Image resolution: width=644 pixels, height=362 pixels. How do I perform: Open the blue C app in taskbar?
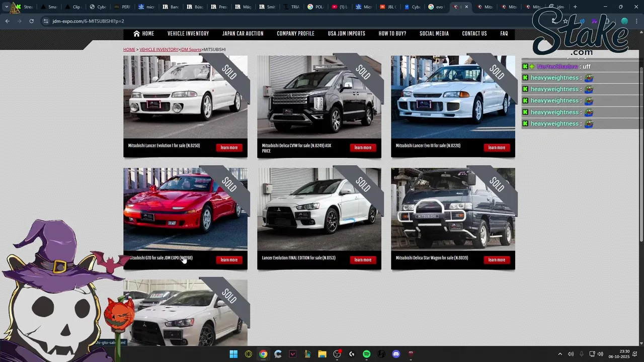(278, 354)
